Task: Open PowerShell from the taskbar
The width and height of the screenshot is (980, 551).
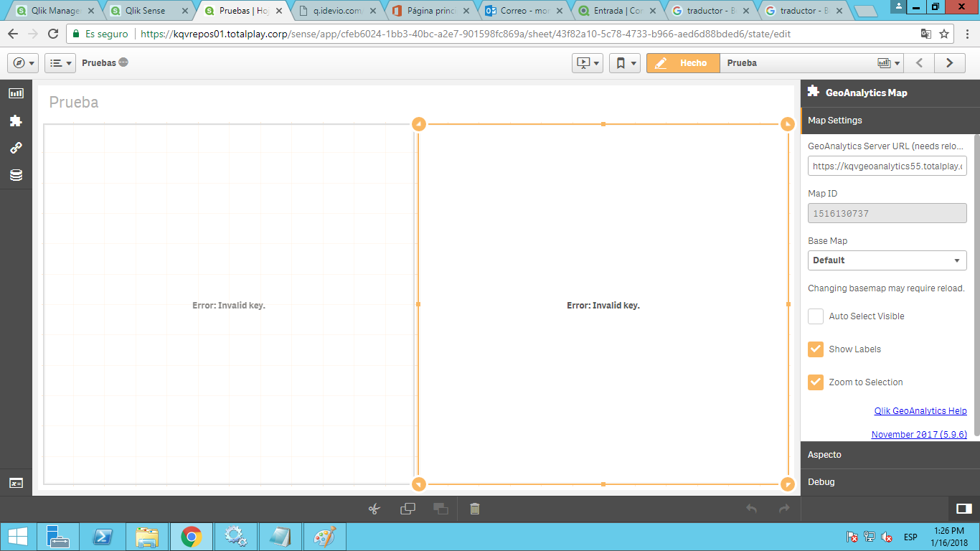Action: [103, 537]
